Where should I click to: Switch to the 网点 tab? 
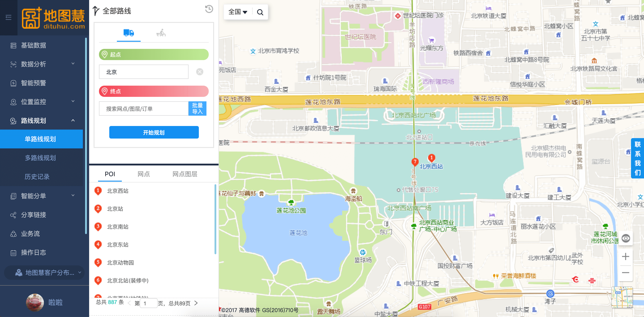144,174
